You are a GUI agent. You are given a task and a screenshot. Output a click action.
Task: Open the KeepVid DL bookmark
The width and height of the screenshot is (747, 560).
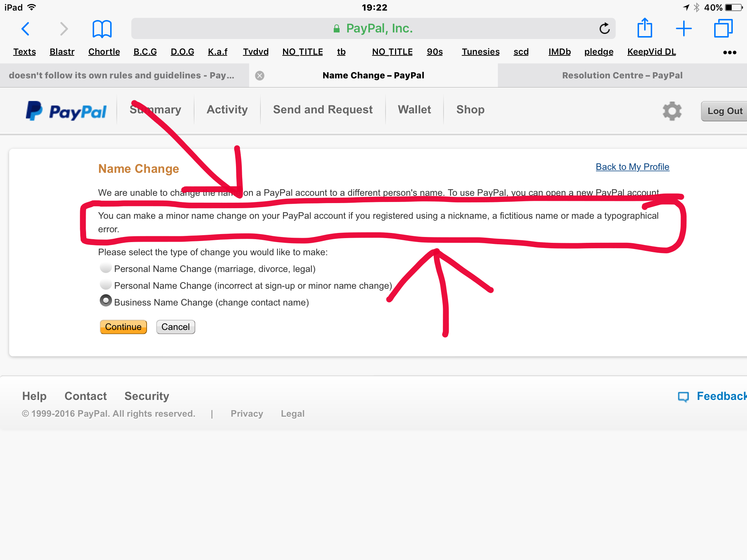pyautogui.click(x=651, y=52)
